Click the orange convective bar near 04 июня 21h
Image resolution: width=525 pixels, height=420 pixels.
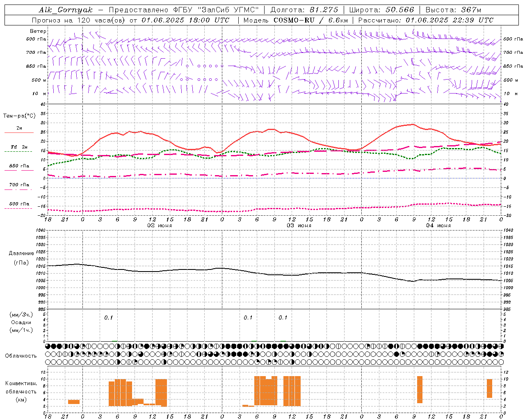[489, 388]
